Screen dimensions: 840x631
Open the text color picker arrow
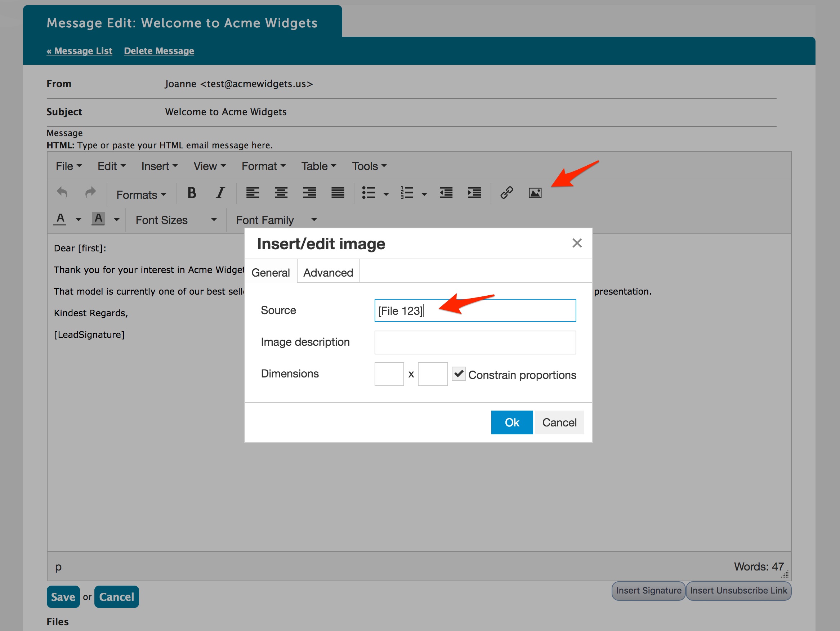[x=79, y=220]
